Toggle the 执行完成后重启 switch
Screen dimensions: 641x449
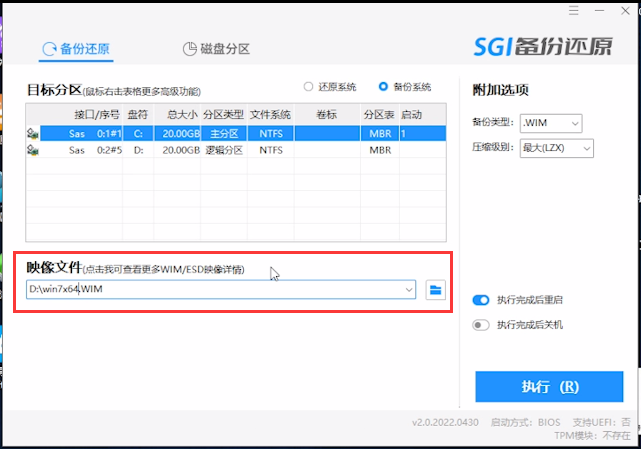click(481, 300)
